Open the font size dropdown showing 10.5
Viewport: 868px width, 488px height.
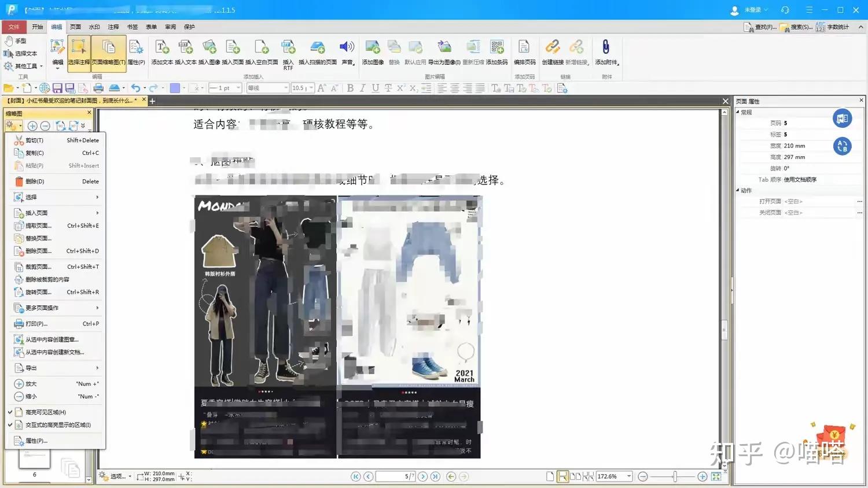(x=311, y=88)
